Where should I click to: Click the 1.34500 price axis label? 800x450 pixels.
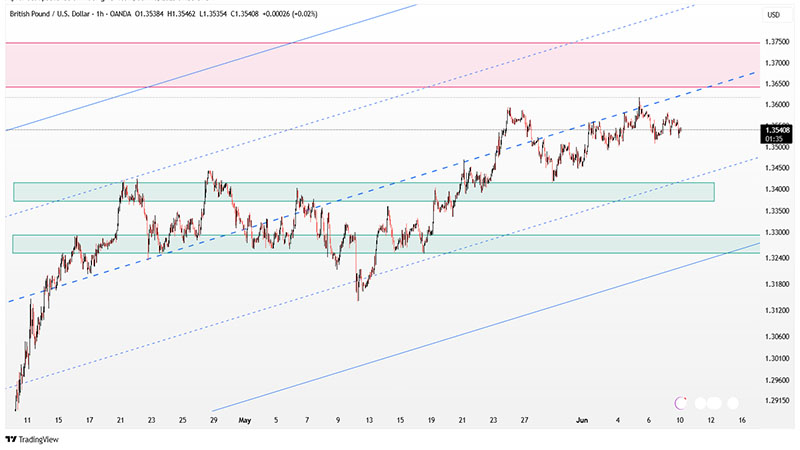tap(777, 168)
